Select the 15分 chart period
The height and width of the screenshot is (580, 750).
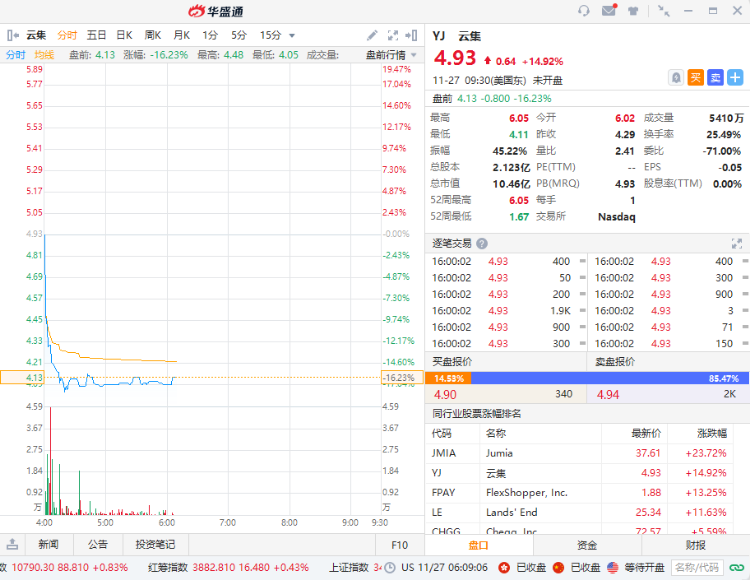click(x=271, y=35)
